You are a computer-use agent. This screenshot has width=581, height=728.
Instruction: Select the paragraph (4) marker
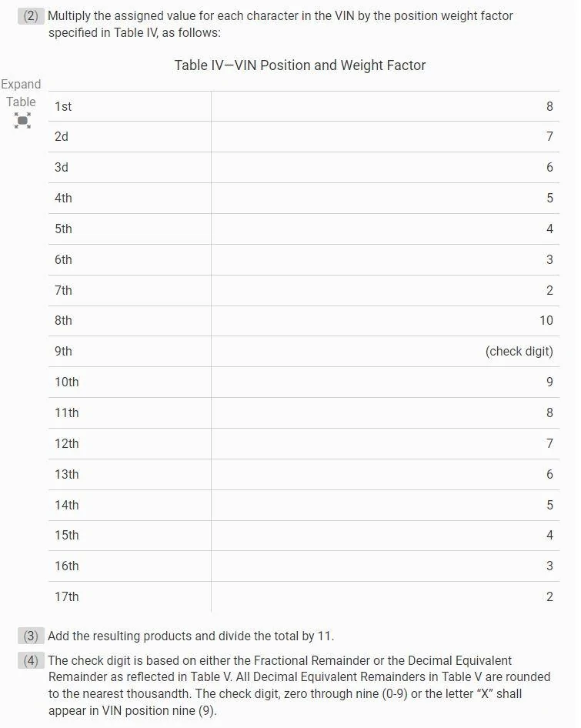[x=31, y=661]
